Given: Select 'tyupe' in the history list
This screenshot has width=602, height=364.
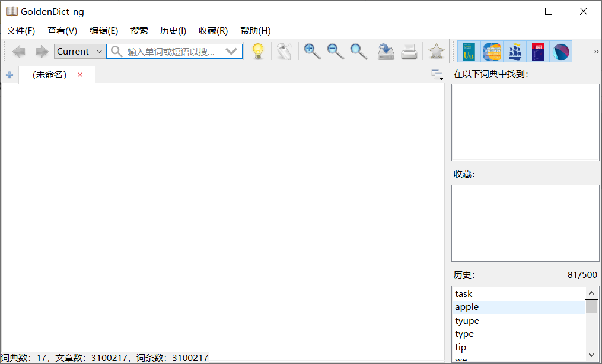Looking at the screenshot, I should 519,321.
